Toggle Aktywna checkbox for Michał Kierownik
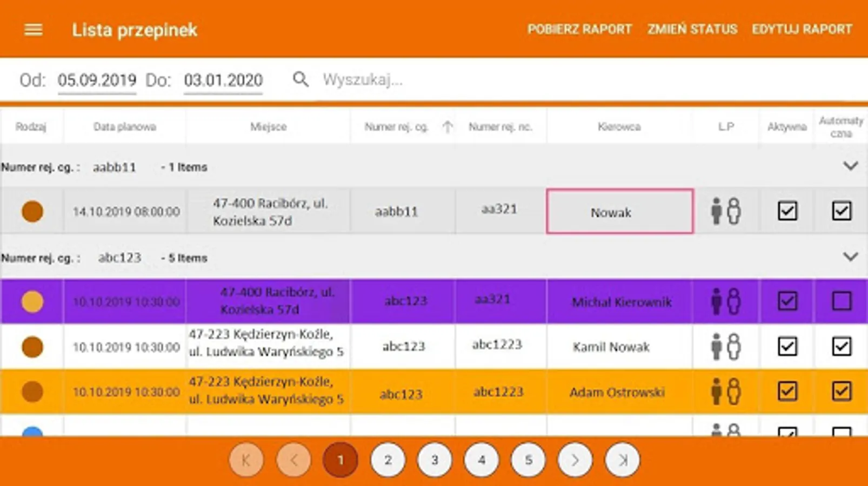The width and height of the screenshot is (868, 486). (787, 301)
